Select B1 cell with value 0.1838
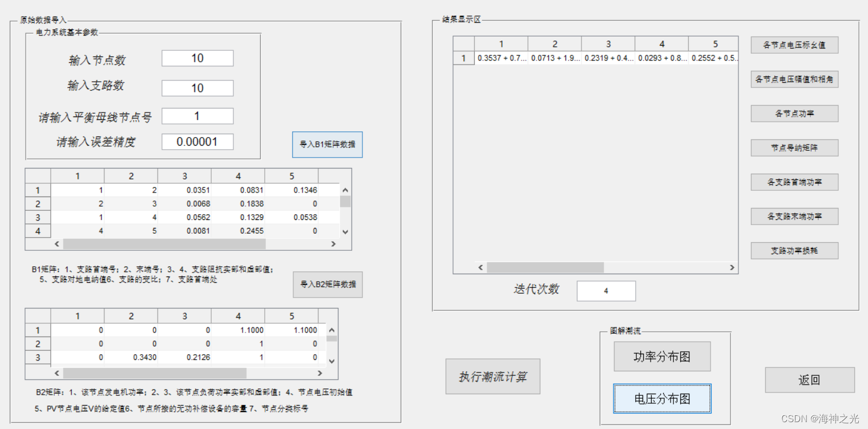The height and width of the screenshot is (429, 868). tap(238, 204)
